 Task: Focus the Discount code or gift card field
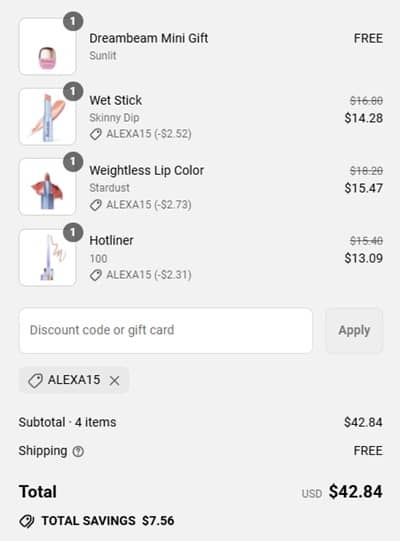(166, 331)
